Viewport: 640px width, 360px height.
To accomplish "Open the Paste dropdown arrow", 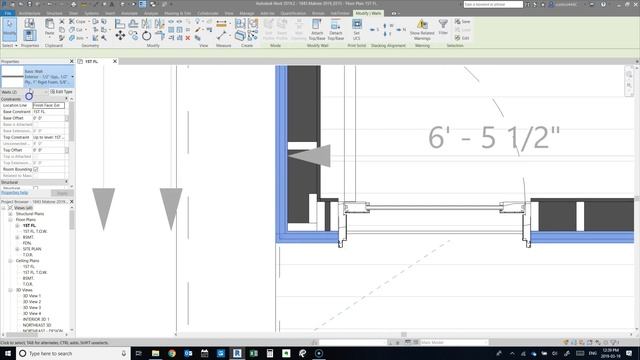I will point(49,38).
